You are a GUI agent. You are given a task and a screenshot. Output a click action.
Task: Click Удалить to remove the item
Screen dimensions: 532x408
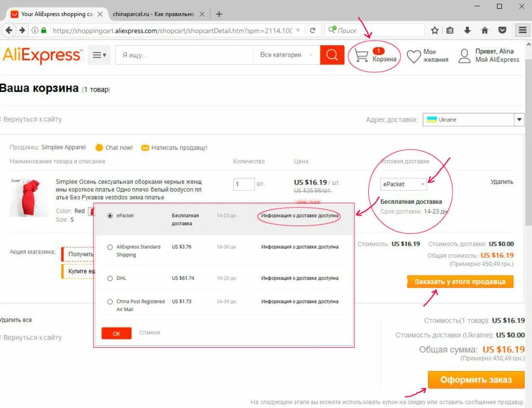pos(502,182)
